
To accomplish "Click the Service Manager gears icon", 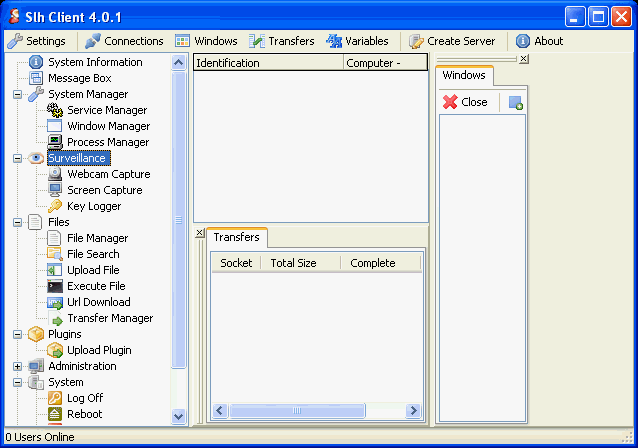I will coord(56,110).
